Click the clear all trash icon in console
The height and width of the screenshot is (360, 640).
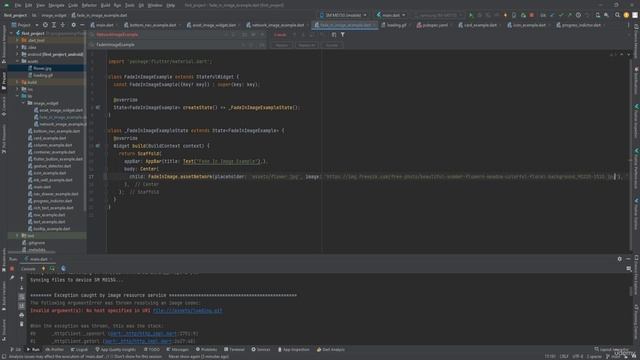point(22,324)
